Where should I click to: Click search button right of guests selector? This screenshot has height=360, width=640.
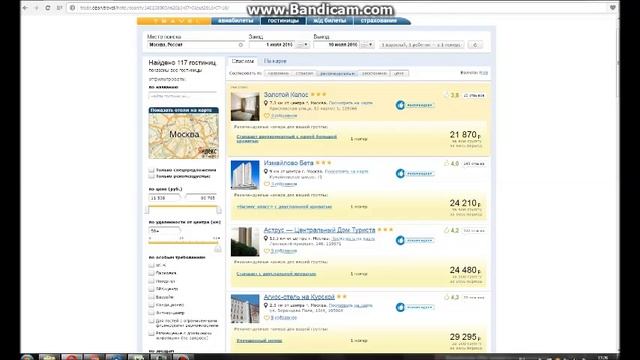pos(475,45)
